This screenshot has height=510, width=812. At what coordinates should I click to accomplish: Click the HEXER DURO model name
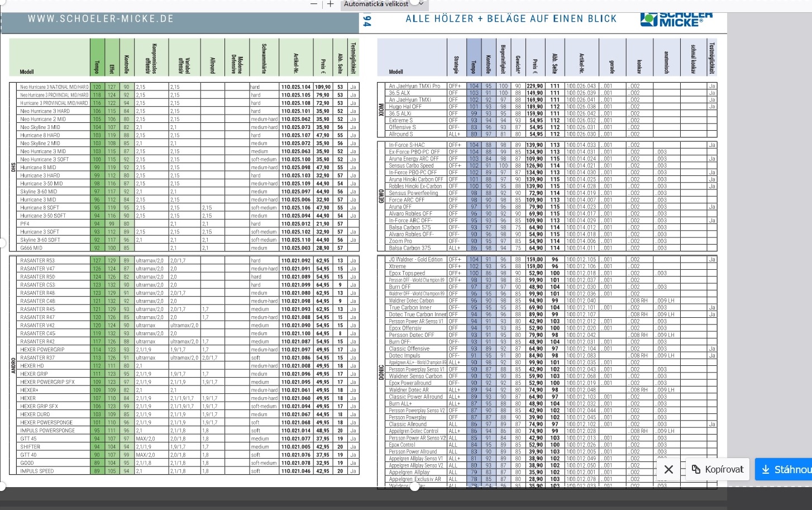[x=35, y=414]
